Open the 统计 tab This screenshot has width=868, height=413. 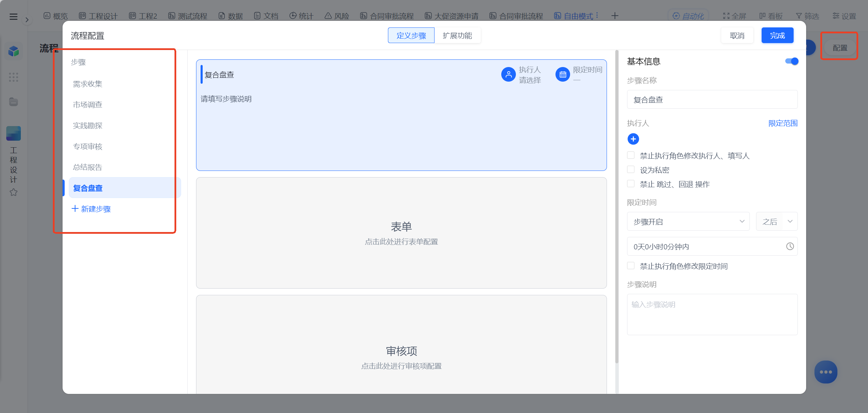pyautogui.click(x=301, y=16)
